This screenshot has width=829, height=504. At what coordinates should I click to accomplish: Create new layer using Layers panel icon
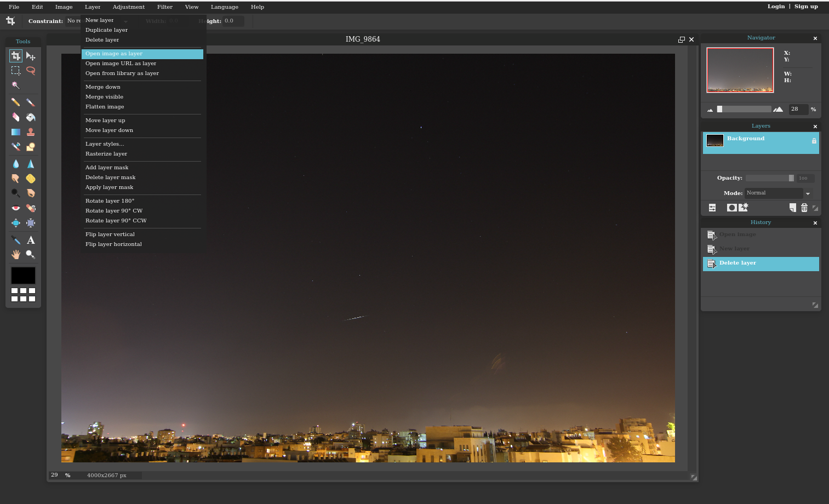pos(793,208)
